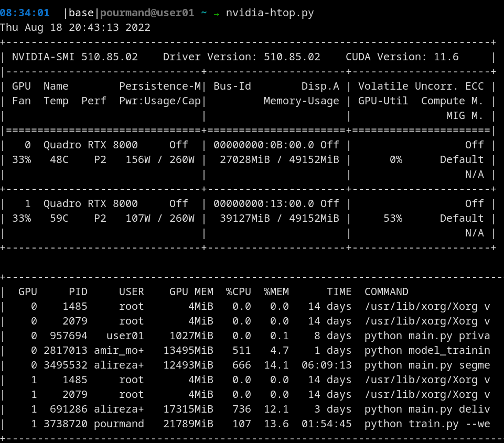
Task: Click the MIG M. header
Action: [x=465, y=116]
